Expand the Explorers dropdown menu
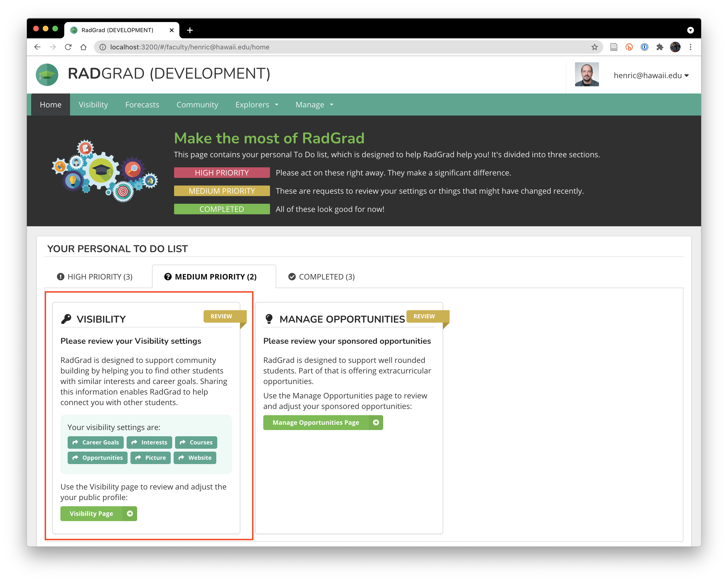728x582 pixels. click(257, 105)
